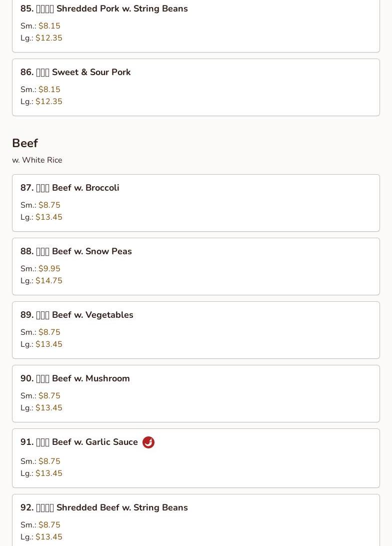392x546 pixels.
Task: Select Shredded Beef w. String Beans
Action: (x=104, y=508)
